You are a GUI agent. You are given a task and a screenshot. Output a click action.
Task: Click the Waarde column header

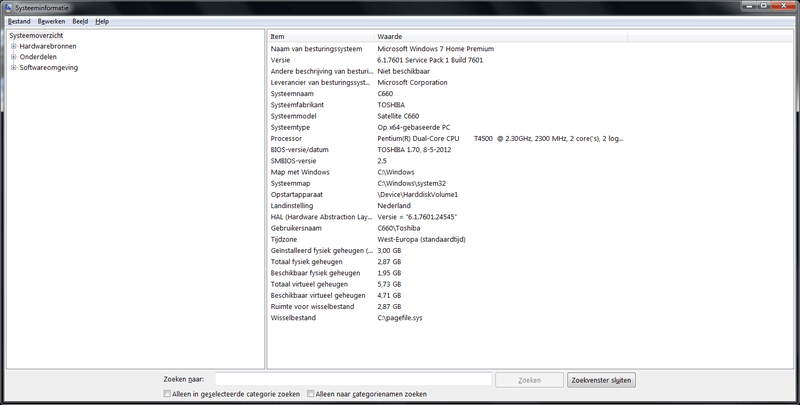501,37
